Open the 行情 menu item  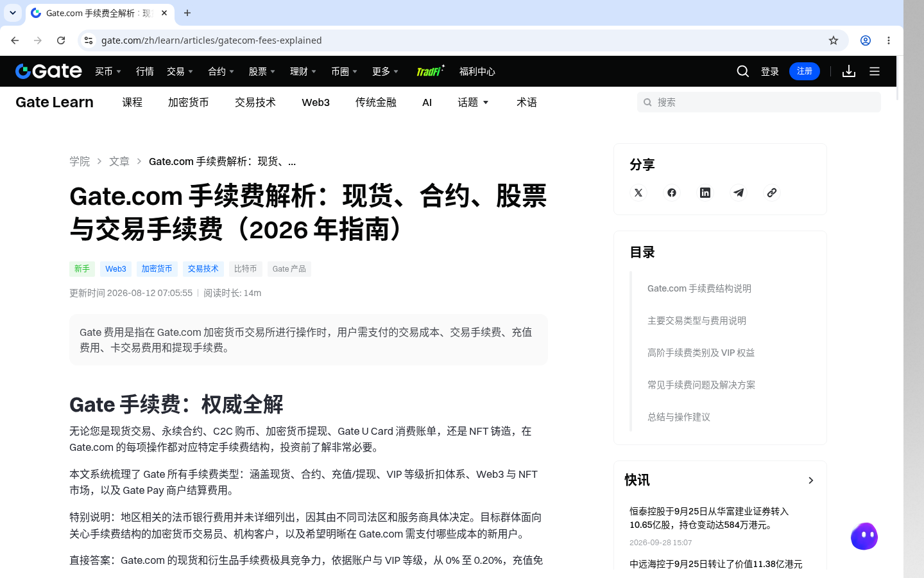coord(145,71)
